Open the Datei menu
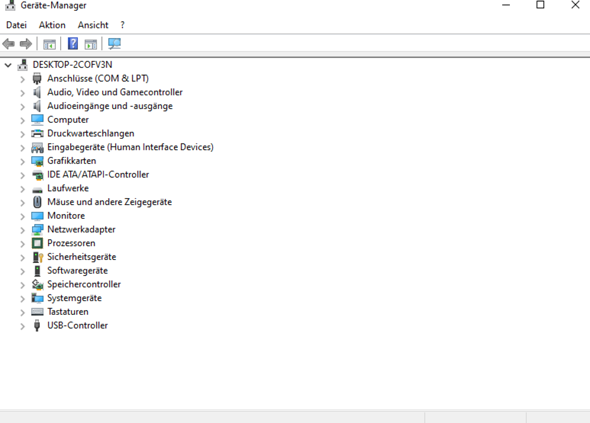Screen dimensions: 590x423 point(17,25)
